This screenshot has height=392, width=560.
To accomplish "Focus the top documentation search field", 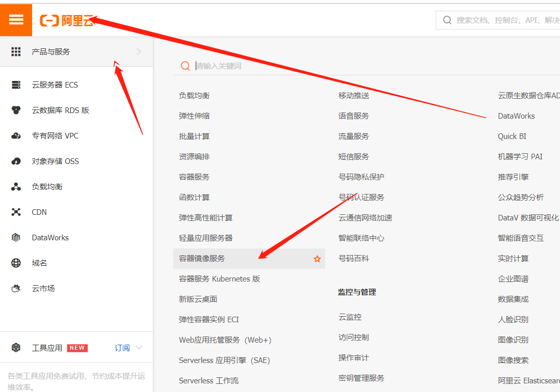I will click(498, 20).
